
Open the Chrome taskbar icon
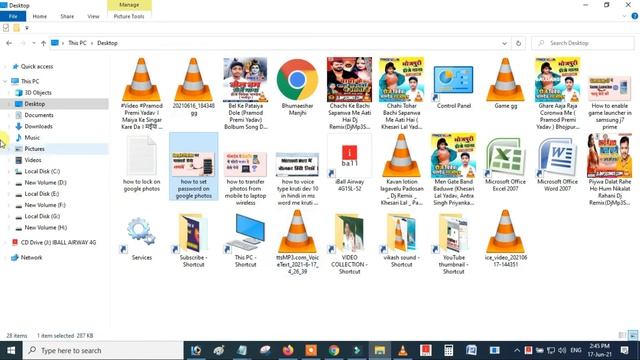[x=334, y=350]
